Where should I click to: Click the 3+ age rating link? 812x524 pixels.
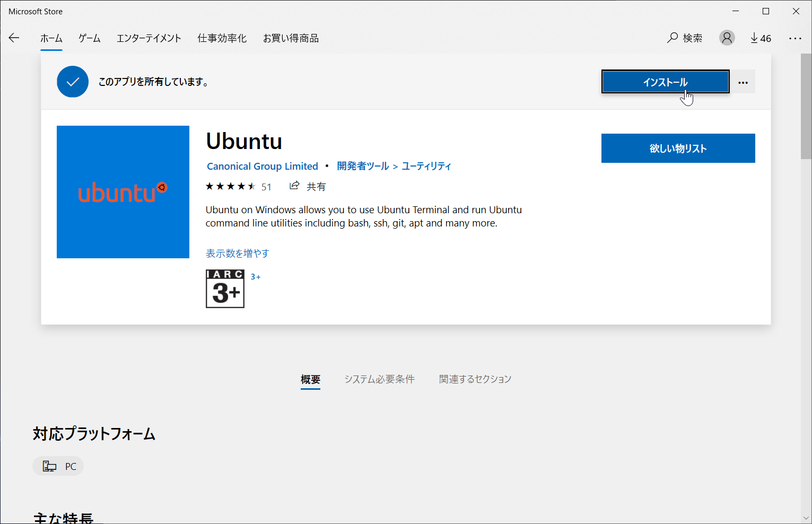coord(256,277)
